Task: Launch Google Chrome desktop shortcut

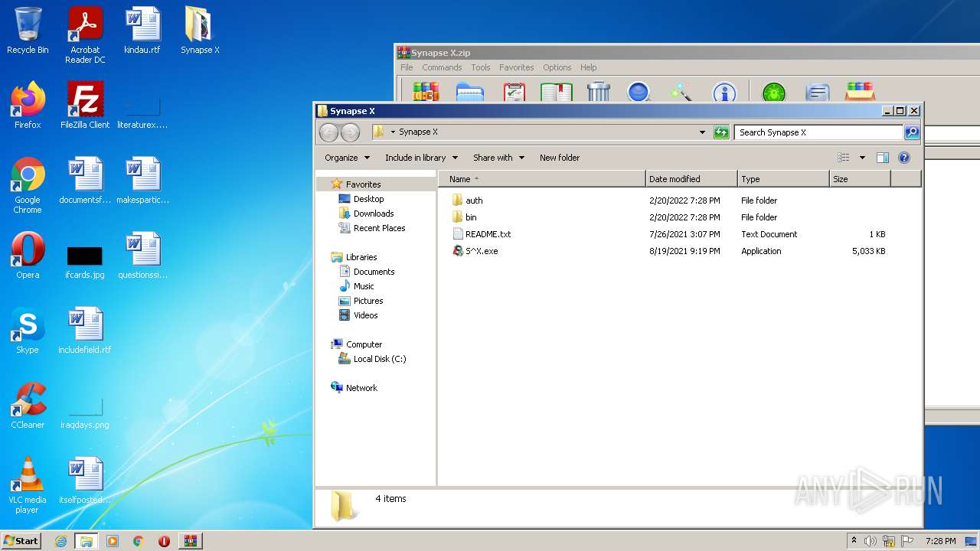Action: coord(28,185)
